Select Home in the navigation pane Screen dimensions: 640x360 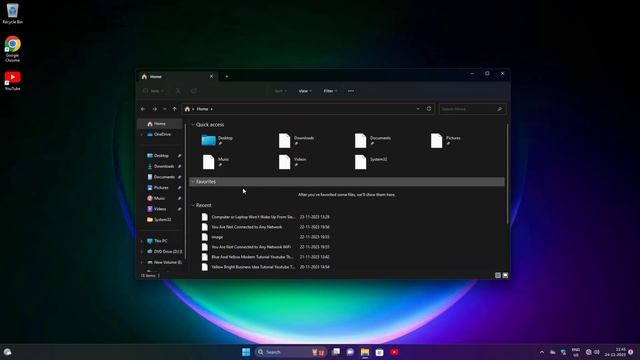tap(160, 124)
